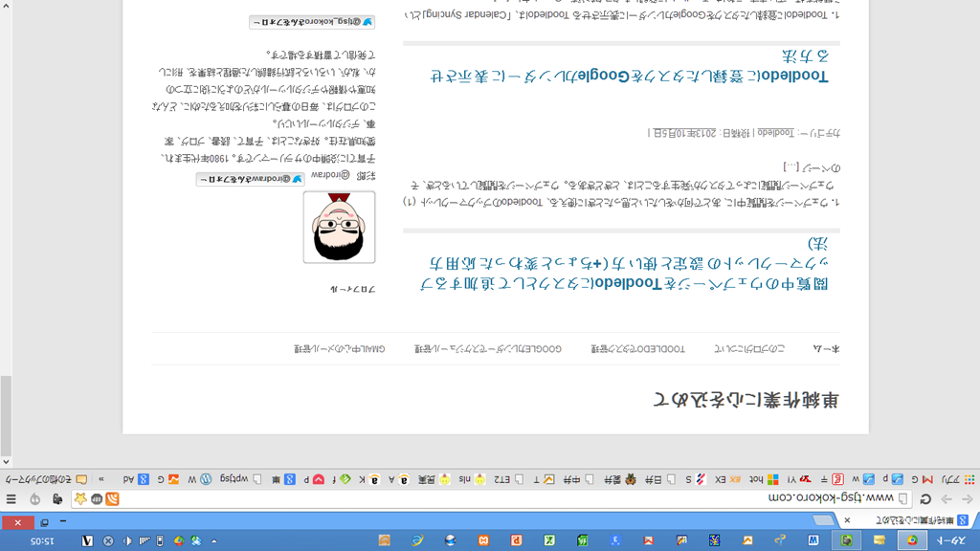
Task: Go back using the browser back arrow
Action: point(968,499)
